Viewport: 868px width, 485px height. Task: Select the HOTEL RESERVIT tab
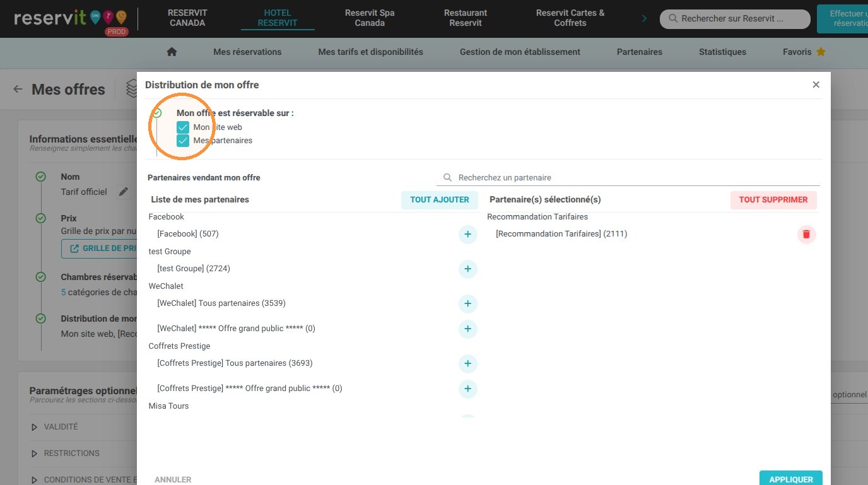(x=278, y=18)
